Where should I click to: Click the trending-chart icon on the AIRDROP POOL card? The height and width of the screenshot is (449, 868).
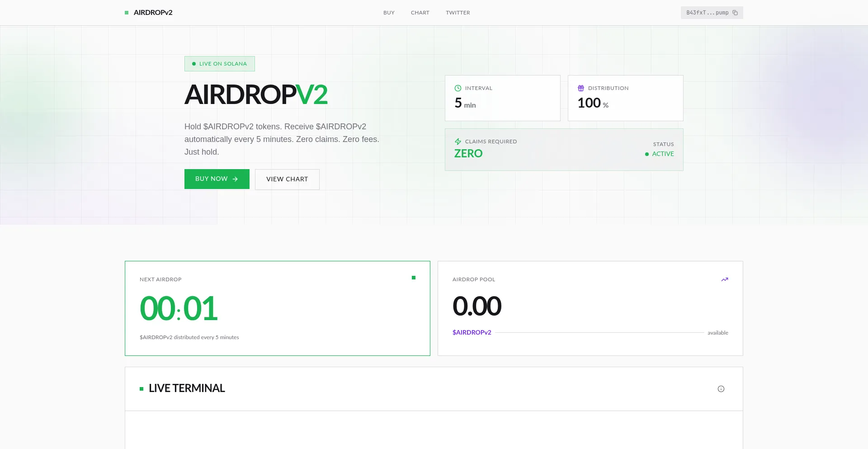(725, 279)
